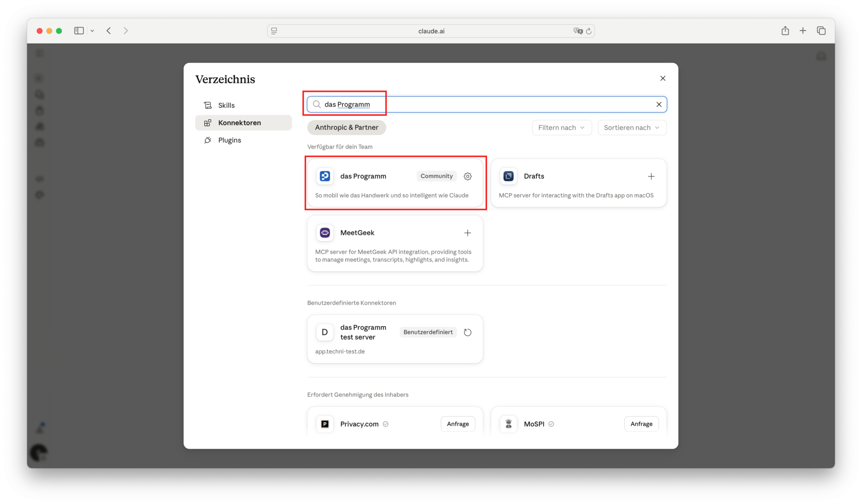Expand the Filtern nach dropdown
Viewport: 862px width, 504px height.
[x=562, y=128]
